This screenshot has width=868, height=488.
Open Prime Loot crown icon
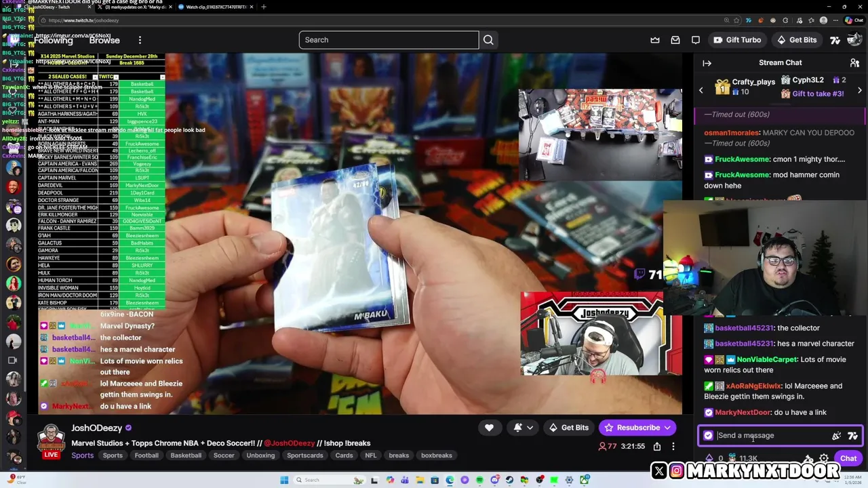(x=655, y=40)
